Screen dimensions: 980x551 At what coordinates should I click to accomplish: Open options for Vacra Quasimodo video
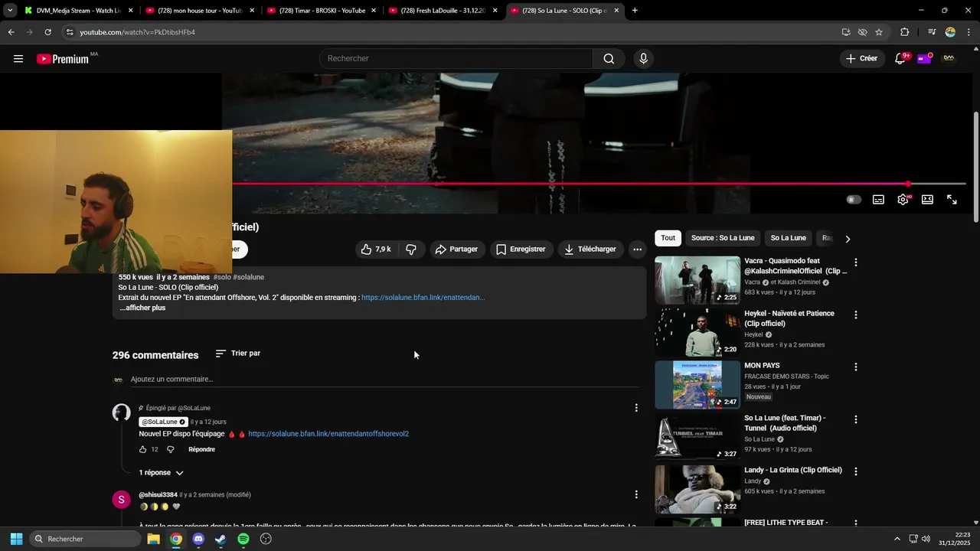click(x=855, y=262)
